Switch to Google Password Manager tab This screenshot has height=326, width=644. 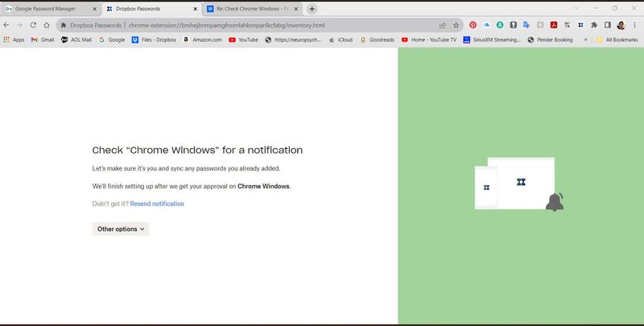click(x=50, y=9)
